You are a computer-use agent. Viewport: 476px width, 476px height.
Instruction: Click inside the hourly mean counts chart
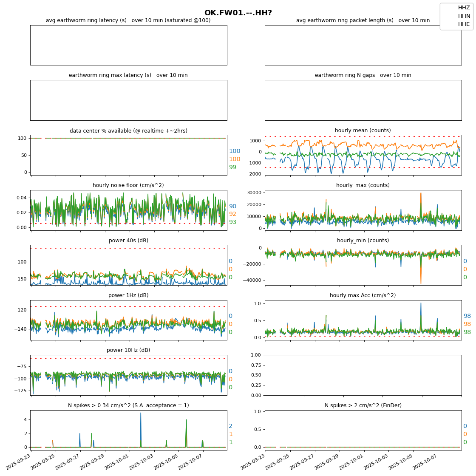pos(363,155)
